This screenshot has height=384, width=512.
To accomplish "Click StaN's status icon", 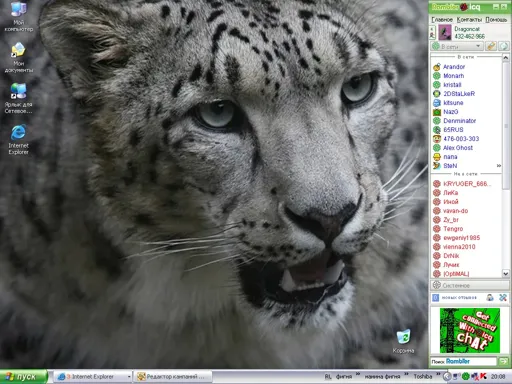I will point(437,166).
